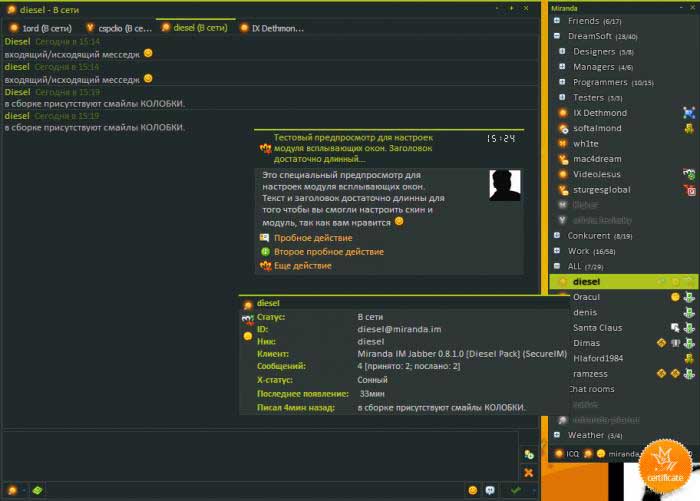
Task: Click the icon right of Hlaford1984
Action: pyautogui.click(x=689, y=358)
